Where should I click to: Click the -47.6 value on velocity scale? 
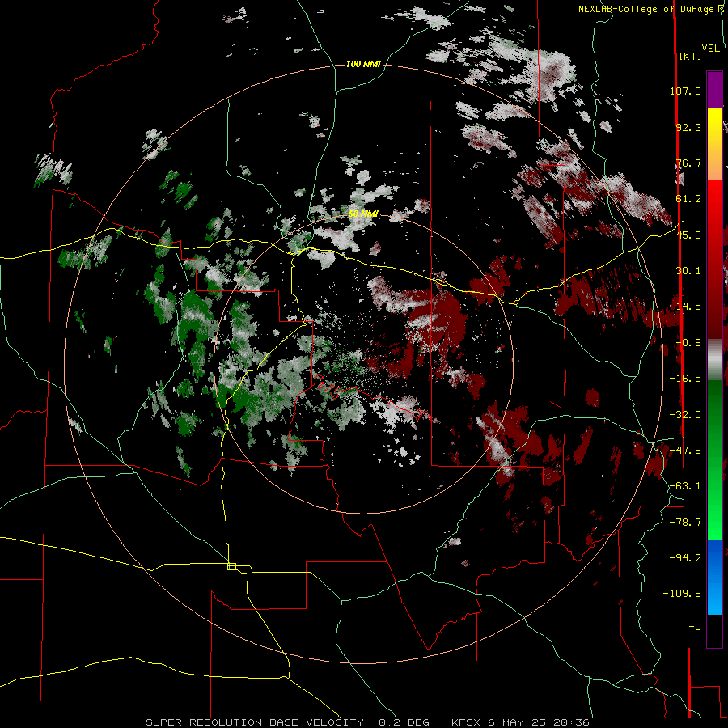coord(685,451)
